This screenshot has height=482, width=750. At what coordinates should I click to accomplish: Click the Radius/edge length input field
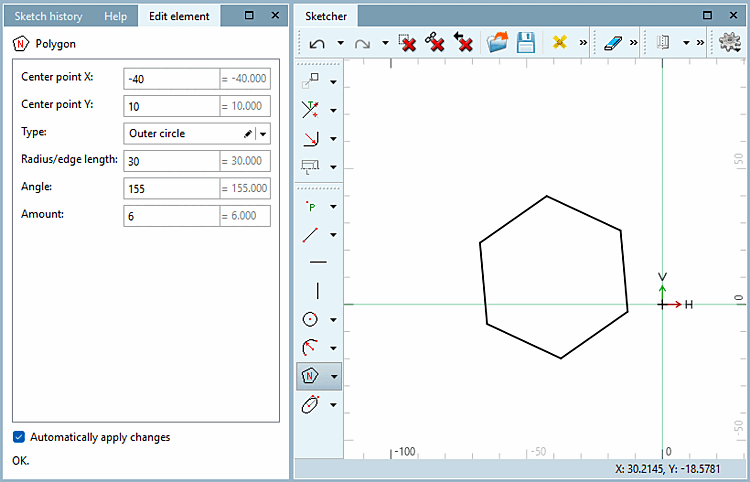[172, 161]
